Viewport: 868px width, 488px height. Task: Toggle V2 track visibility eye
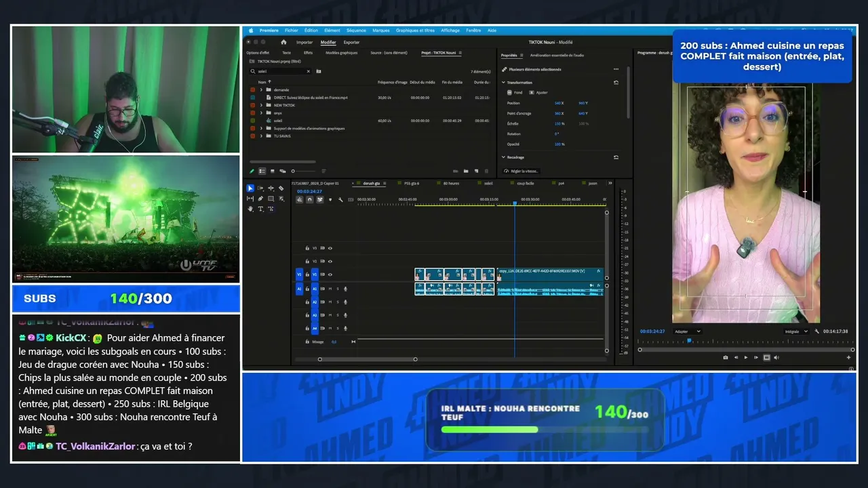click(x=330, y=261)
